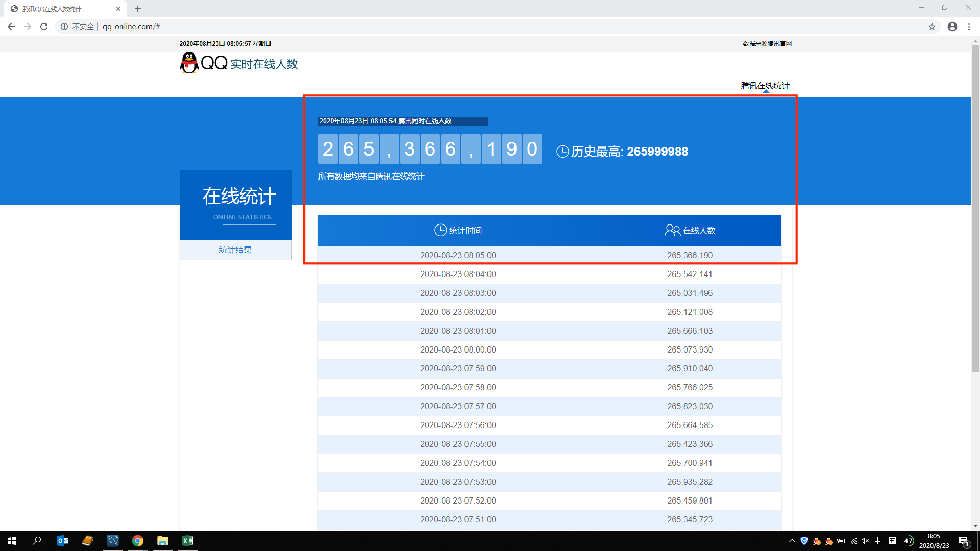Click the 2020-08-23 07:53:00 time cell
Image resolution: width=980 pixels, height=551 pixels.
click(x=458, y=482)
